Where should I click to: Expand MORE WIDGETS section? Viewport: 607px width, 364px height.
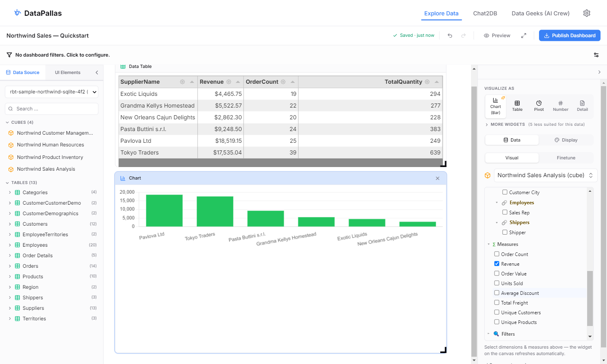[487, 125]
